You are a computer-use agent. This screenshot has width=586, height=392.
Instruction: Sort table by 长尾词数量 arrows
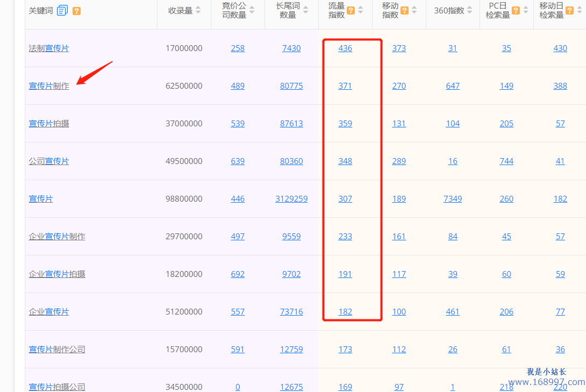coord(306,10)
